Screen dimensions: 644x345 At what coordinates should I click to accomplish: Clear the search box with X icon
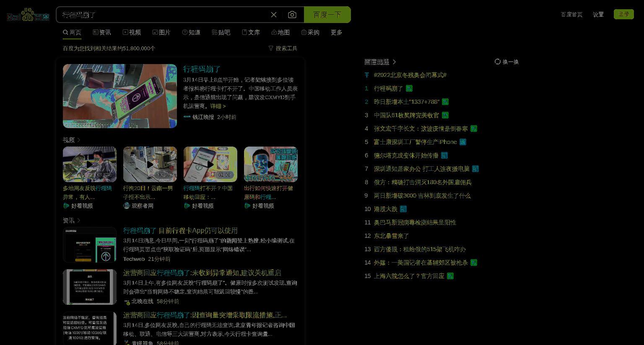point(274,15)
